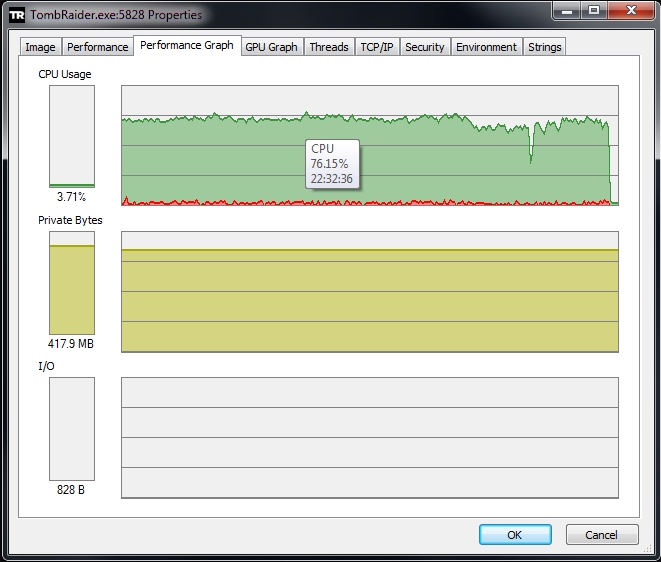Screen dimensions: 661x562
Task: Click the Tomb Raider title bar icon
Action: [x=17, y=15]
